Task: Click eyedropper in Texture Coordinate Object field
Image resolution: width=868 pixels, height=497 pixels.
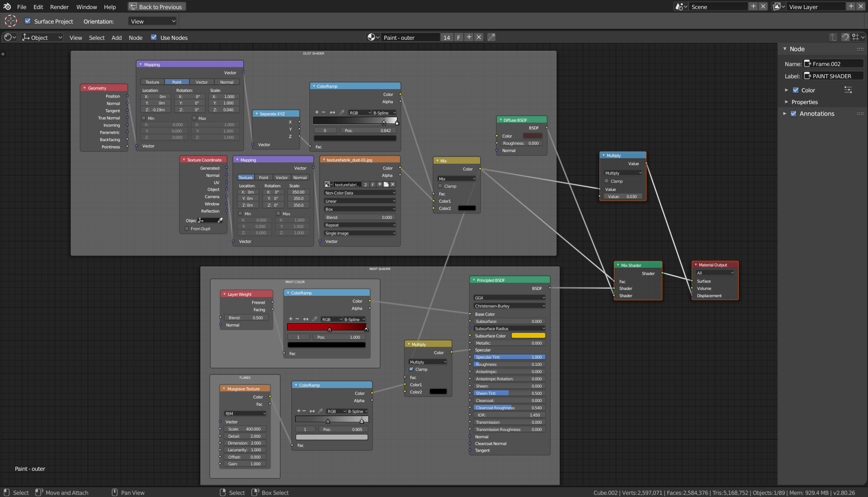Action: tap(220, 221)
